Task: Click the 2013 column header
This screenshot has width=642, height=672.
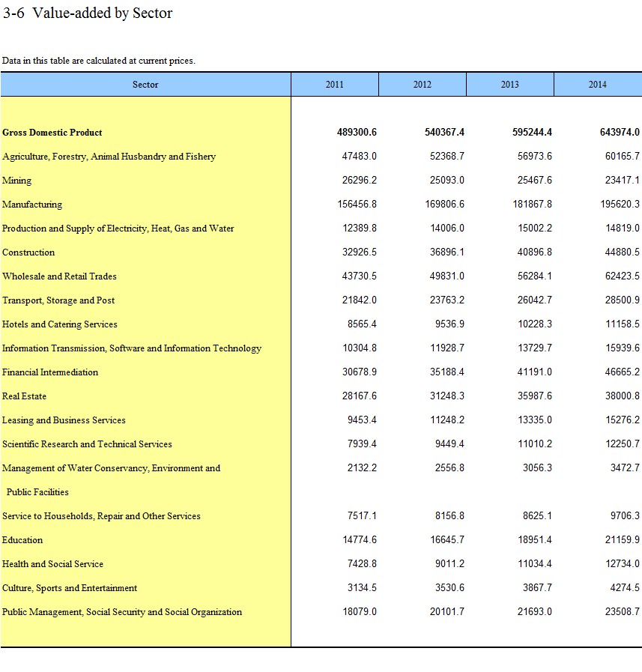Action: (x=509, y=85)
